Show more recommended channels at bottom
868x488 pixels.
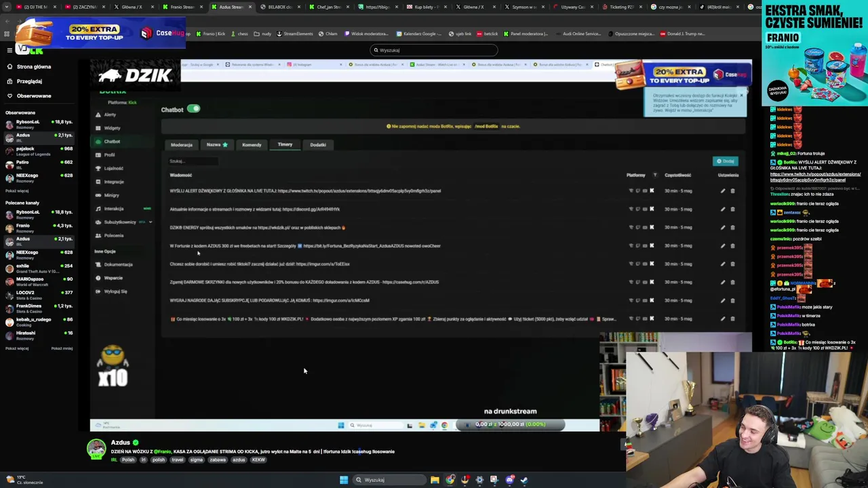(x=17, y=348)
